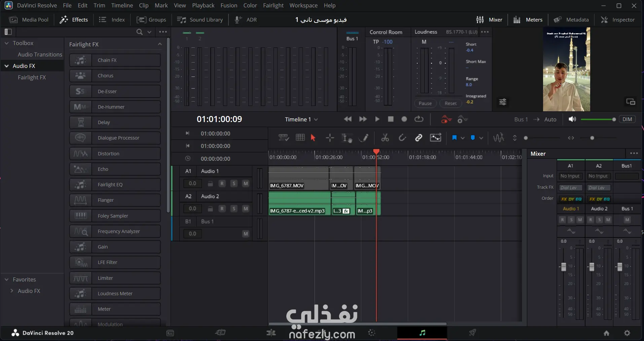Toggle the link clips chain icon

[x=419, y=138]
